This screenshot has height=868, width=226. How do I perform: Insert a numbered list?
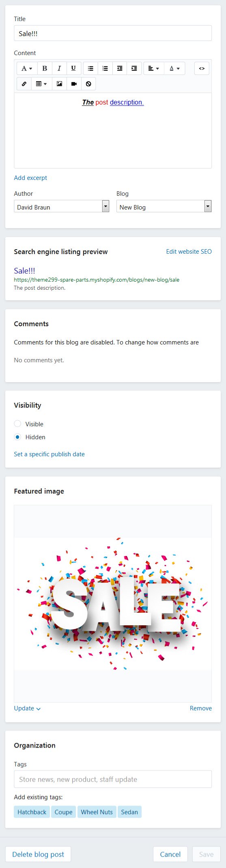[x=105, y=68]
